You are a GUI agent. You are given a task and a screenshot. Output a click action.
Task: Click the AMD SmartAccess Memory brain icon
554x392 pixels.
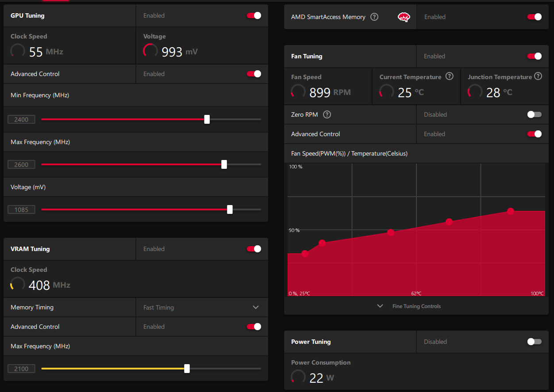404,17
